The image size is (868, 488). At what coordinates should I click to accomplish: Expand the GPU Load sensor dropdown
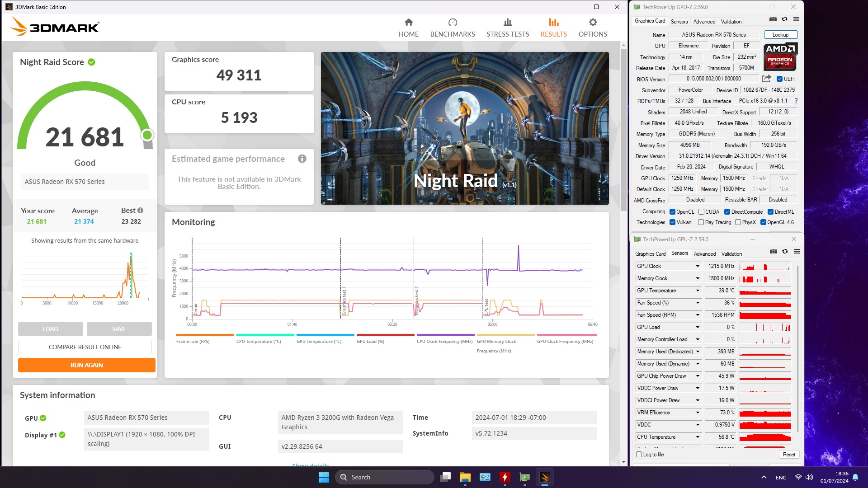click(x=698, y=327)
